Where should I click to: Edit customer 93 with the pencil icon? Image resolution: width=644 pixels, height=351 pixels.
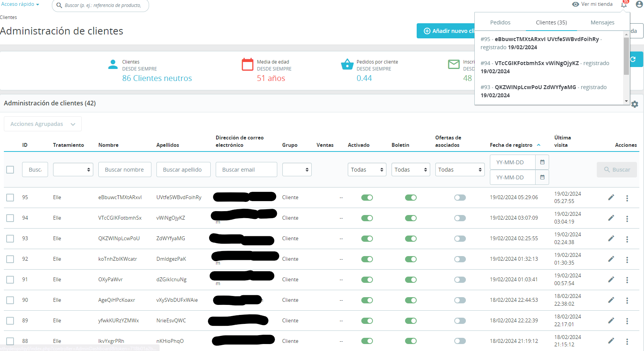coord(611,239)
